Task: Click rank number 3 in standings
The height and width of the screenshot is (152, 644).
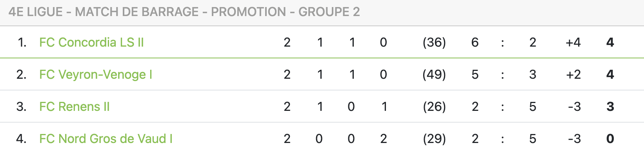Action: tap(22, 107)
